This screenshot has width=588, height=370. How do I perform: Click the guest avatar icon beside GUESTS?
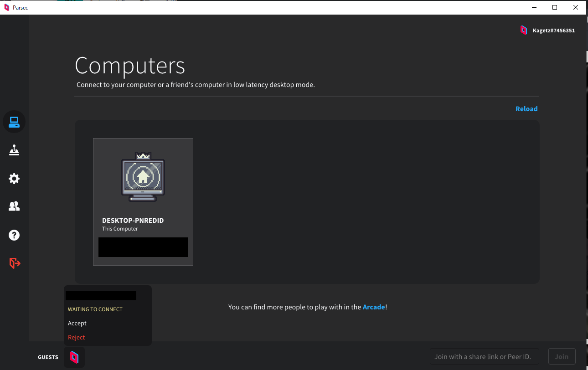[x=74, y=357]
